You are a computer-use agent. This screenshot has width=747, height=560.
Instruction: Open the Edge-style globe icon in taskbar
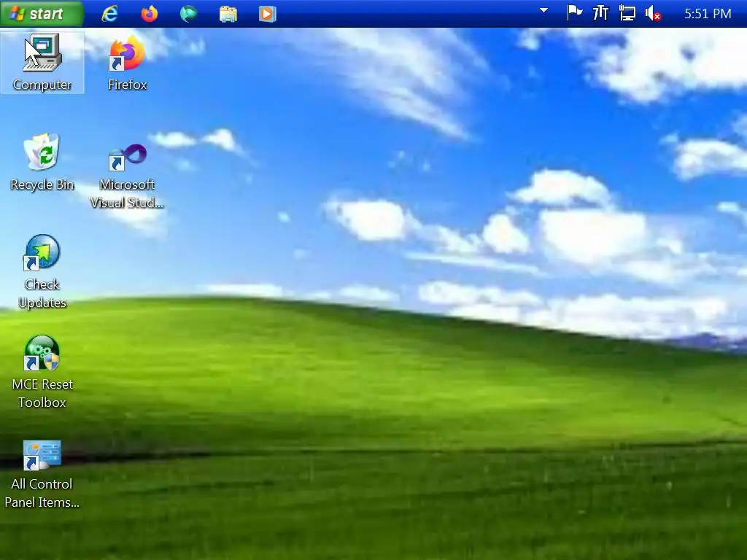[x=189, y=14]
